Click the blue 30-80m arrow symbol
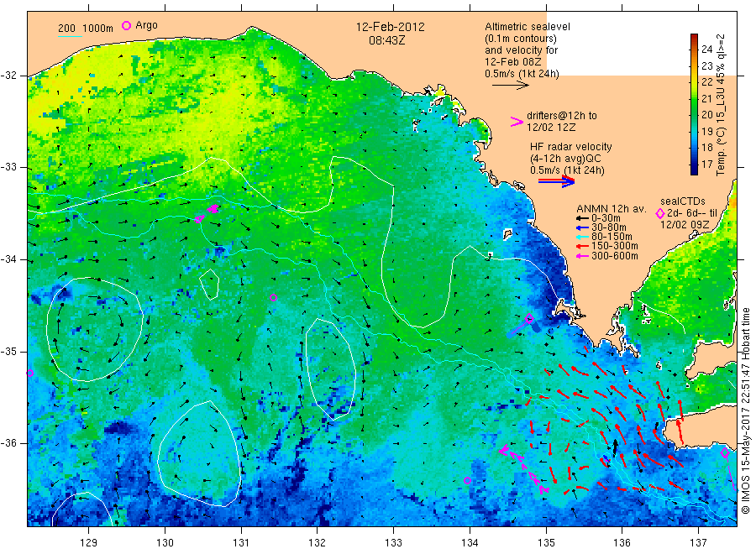 [x=582, y=227]
